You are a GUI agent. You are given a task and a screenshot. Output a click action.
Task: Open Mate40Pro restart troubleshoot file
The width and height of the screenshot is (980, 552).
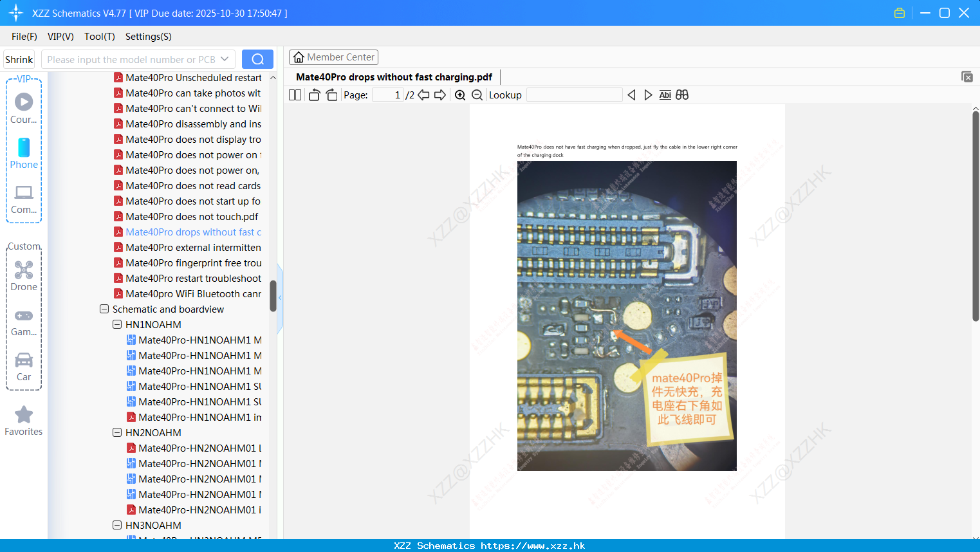tap(188, 278)
